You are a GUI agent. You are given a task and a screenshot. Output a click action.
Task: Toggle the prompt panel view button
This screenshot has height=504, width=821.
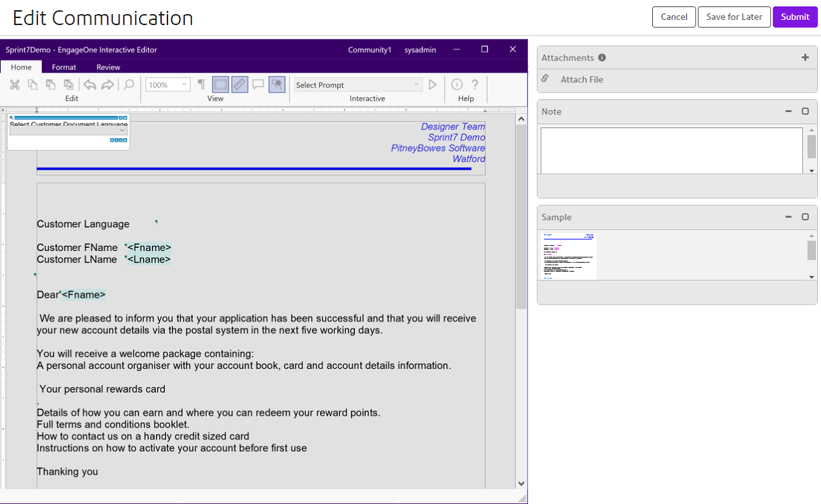coord(277,84)
